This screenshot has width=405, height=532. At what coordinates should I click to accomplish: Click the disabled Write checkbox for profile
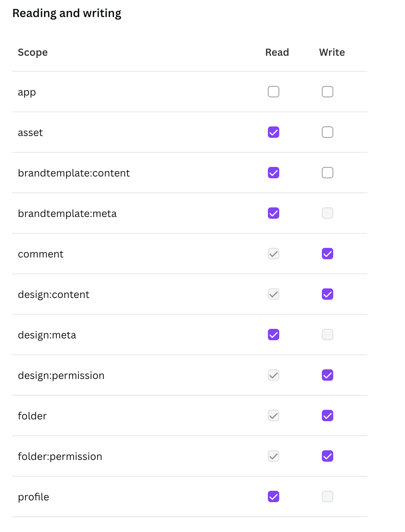(x=328, y=496)
